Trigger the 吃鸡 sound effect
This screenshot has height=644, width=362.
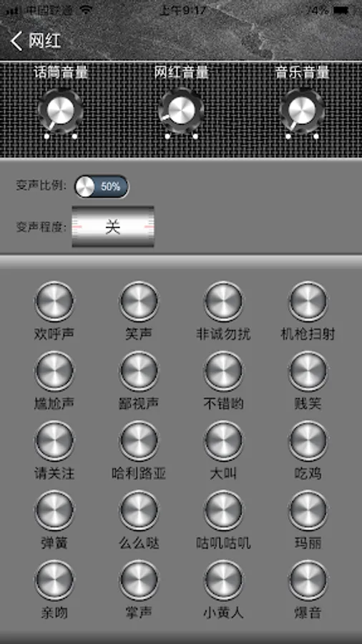308,441
